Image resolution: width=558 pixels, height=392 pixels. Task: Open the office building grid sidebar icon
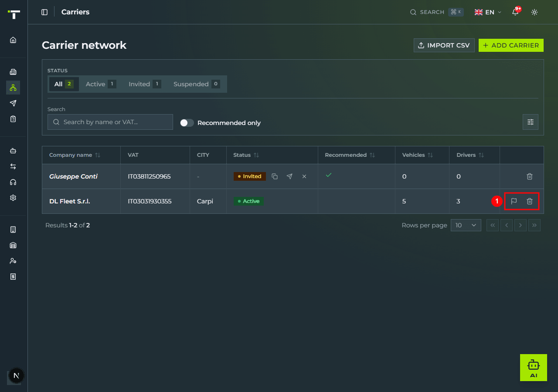pyautogui.click(x=13, y=230)
